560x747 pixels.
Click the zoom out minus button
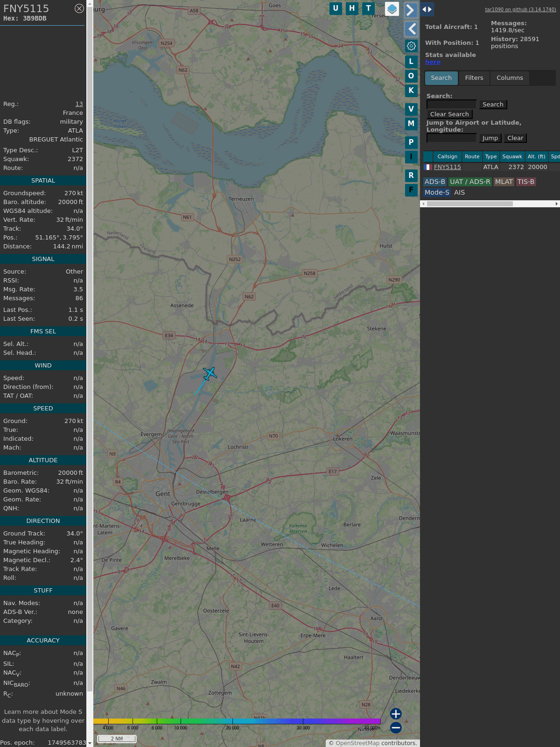click(x=396, y=727)
